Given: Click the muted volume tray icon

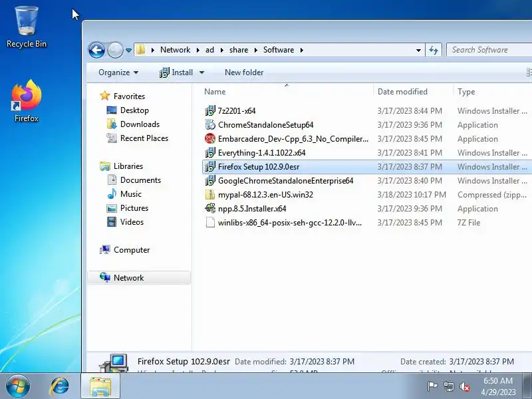Looking at the screenshot, I should tap(465, 386).
